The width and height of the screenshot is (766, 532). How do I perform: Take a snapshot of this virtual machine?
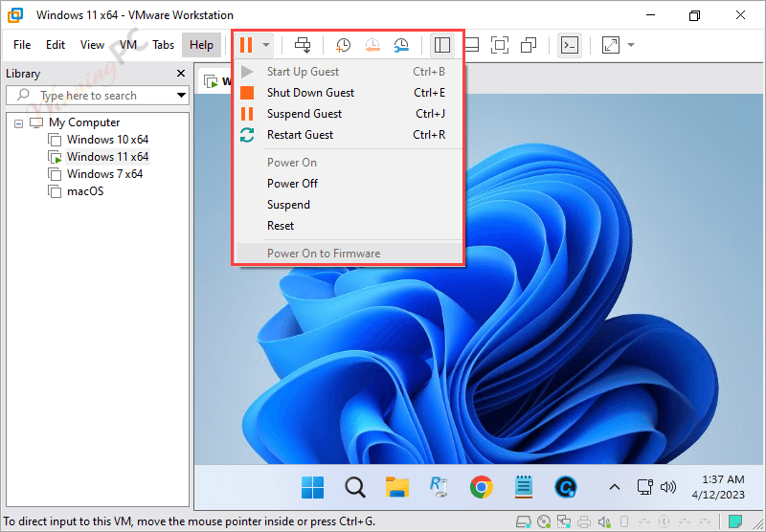(343, 45)
